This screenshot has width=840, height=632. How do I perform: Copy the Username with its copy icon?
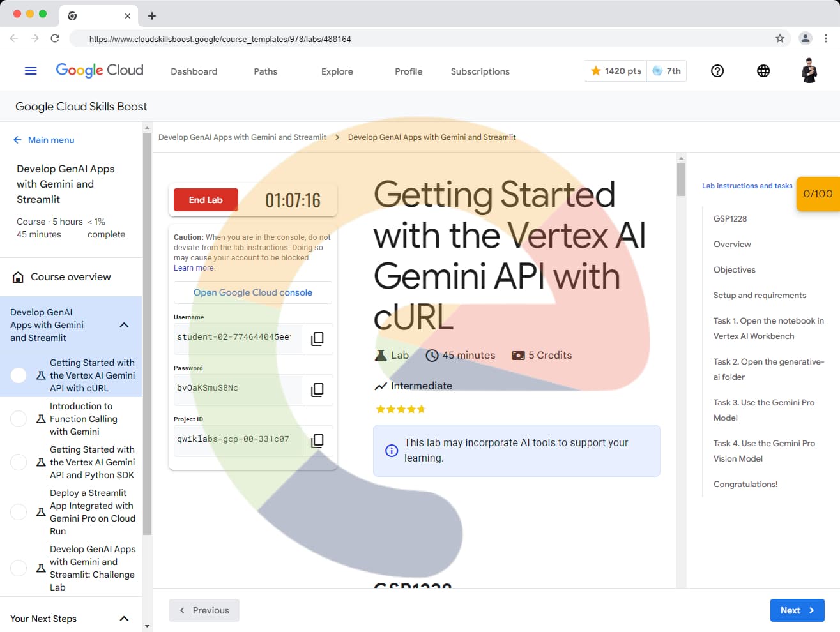[317, 338]
